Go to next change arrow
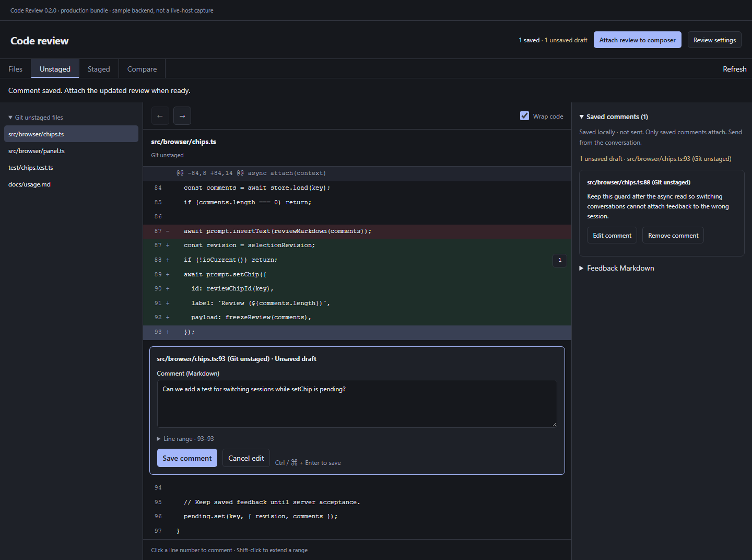Screen dimensions: 752x560 182,116
